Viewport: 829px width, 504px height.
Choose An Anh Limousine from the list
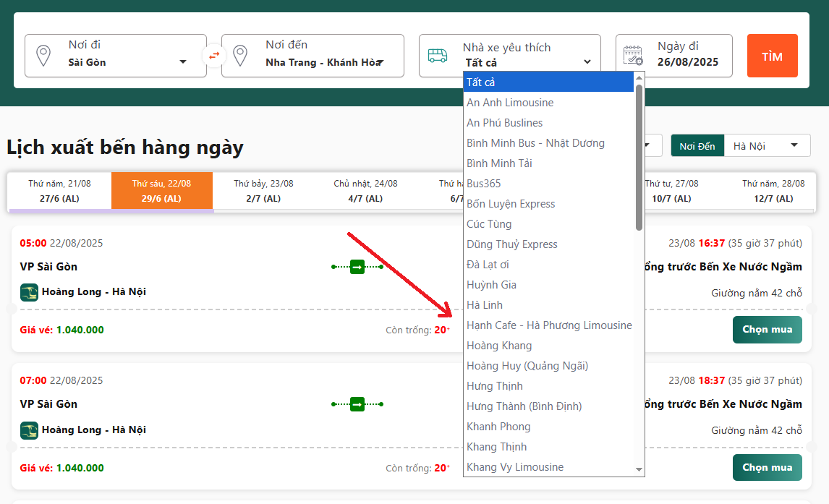click(548, 103)
